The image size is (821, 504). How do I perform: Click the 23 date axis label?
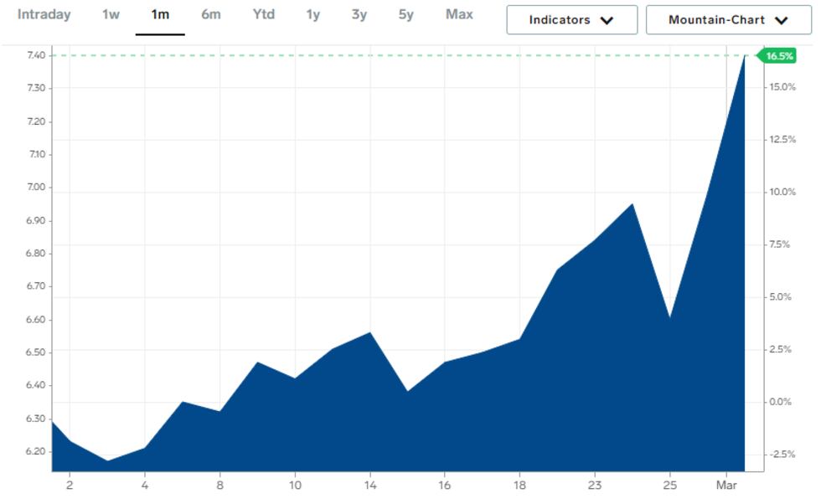click(x=594, y=485)
